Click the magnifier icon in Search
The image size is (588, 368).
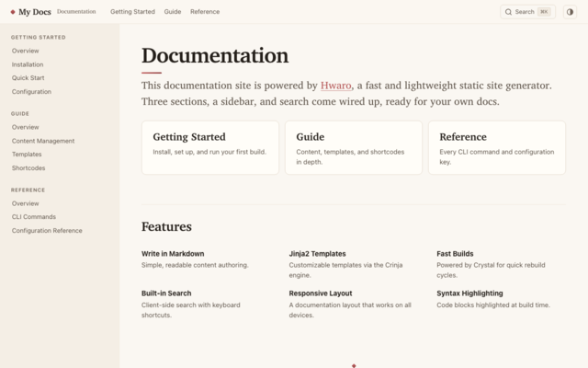(x=508, y=12)
